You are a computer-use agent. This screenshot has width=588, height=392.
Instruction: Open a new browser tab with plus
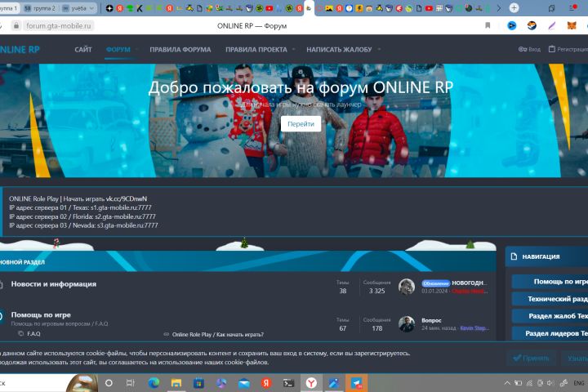coord(514,8)
